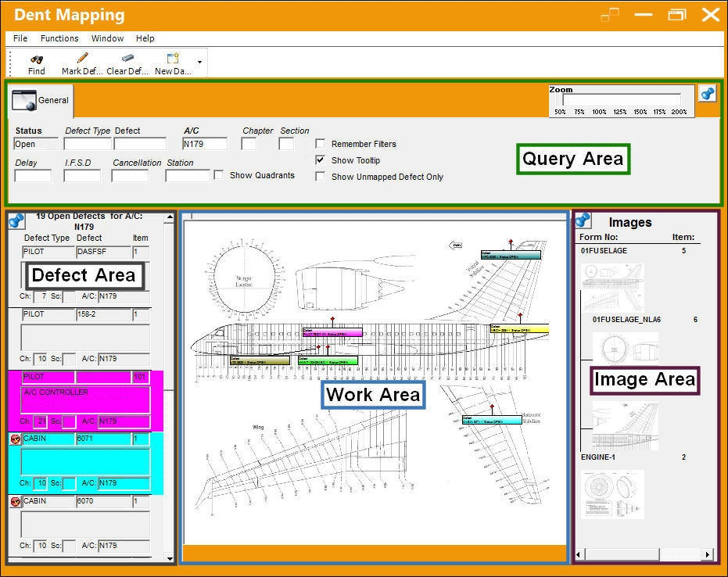Click the Cancellation filter field

(x=130, y=176)
